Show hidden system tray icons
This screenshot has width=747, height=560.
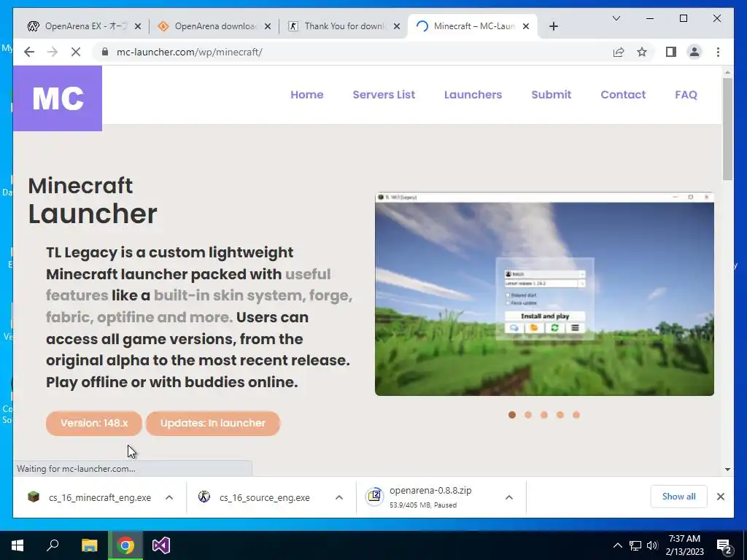pyautogui.click(x=617, y=545)
